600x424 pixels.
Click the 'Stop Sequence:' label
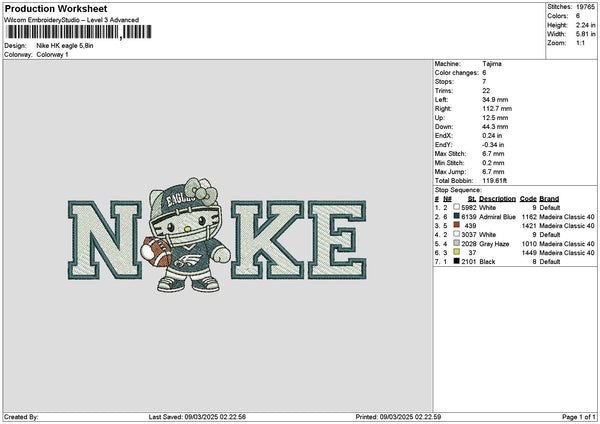pos(458,190)
